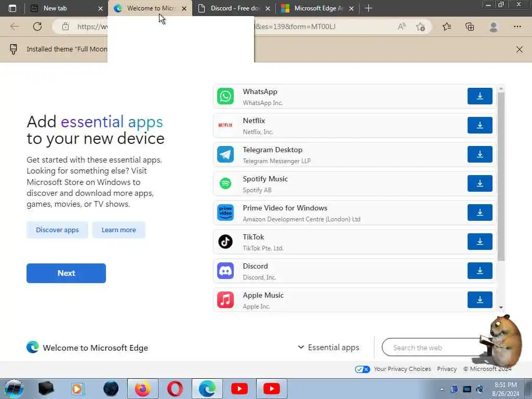
Task: Download Netflix with its blue download button
Action: (480, 125)
